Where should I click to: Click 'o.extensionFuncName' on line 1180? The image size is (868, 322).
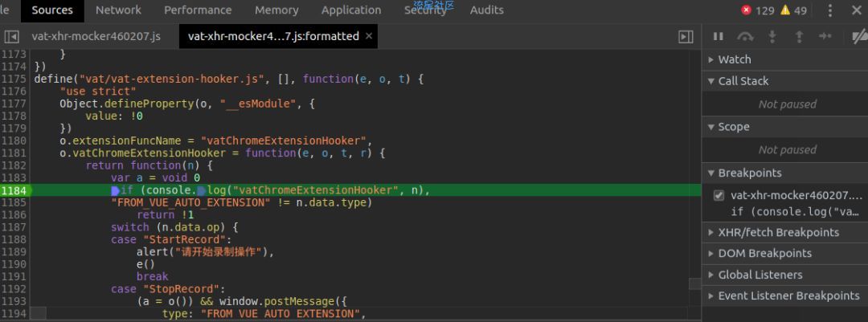121,141
